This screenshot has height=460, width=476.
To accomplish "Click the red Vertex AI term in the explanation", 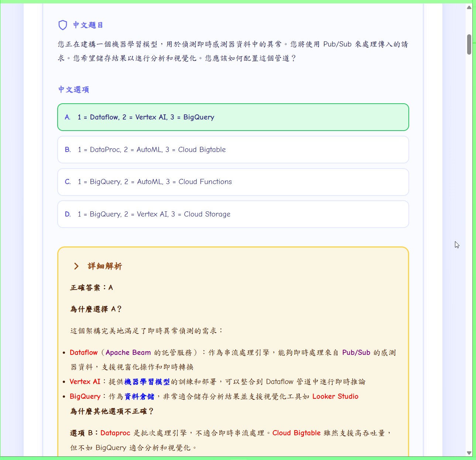I will click(85, 382).
